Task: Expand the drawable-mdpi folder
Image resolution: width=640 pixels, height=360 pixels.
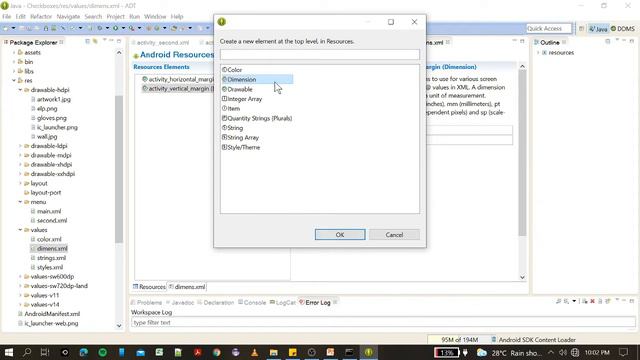Action: [20, 155]
